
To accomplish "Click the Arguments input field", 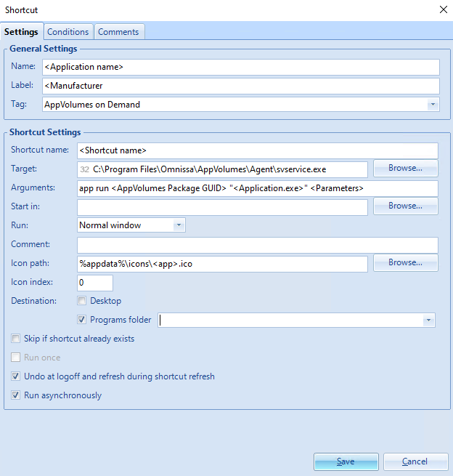I will point(257,188).
